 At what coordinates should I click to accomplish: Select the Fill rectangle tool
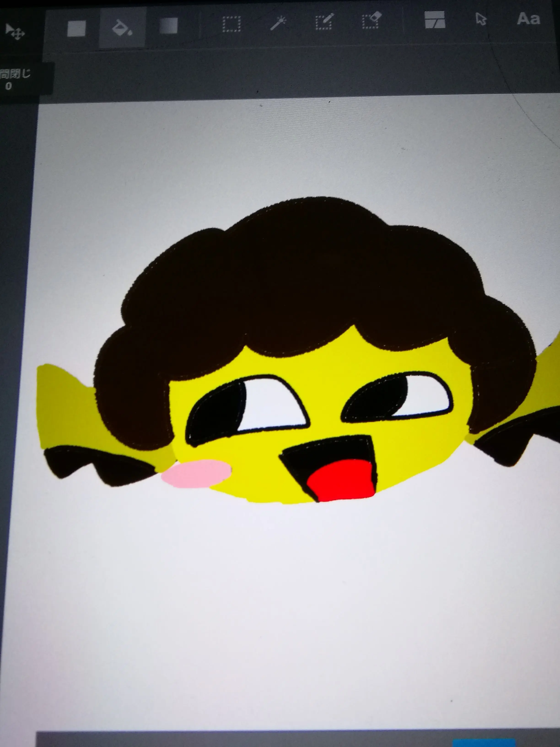tap(76, 28)
